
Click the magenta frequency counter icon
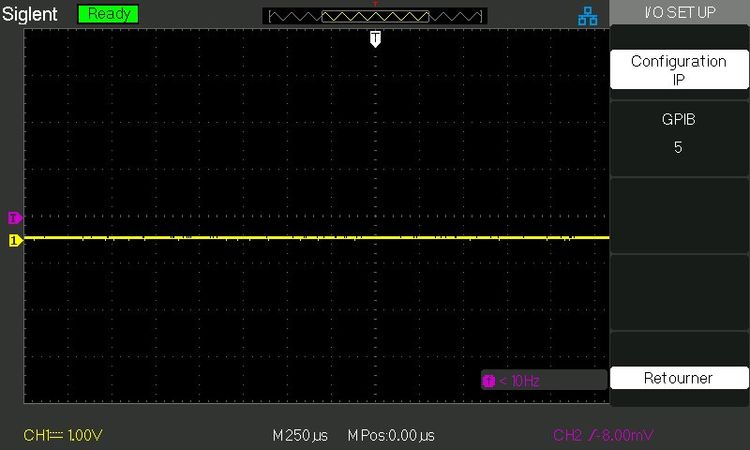[x=488, y=380]
